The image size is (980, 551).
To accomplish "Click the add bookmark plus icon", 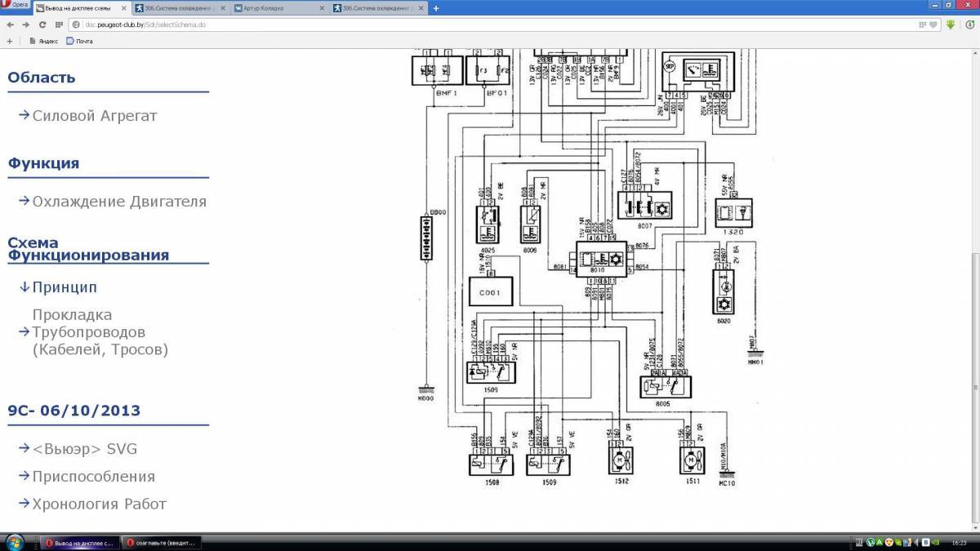I will 10,41.
